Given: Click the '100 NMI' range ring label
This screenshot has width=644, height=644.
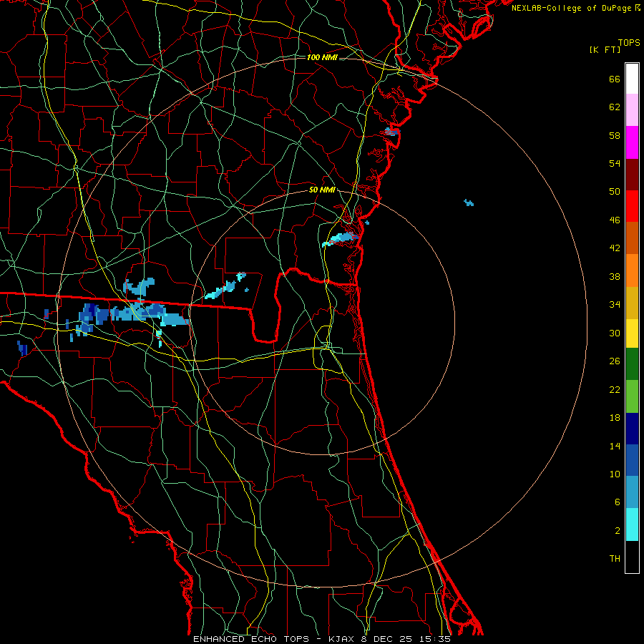Looking at the screenshot, I should coord(322,57).
